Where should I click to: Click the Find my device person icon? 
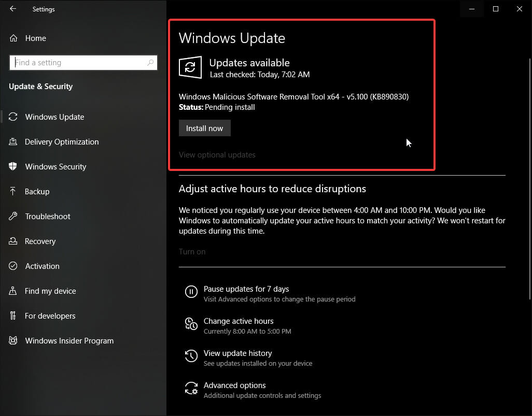pos(13,291)
